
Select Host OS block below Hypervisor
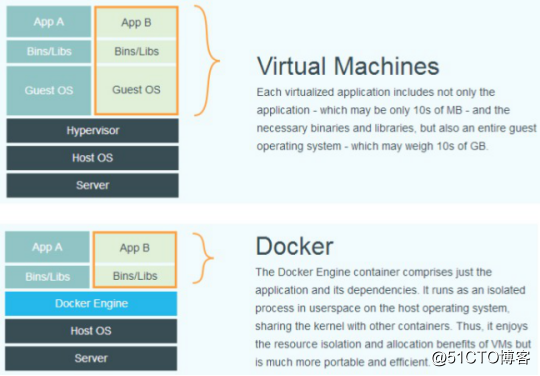tap(92, 158)
